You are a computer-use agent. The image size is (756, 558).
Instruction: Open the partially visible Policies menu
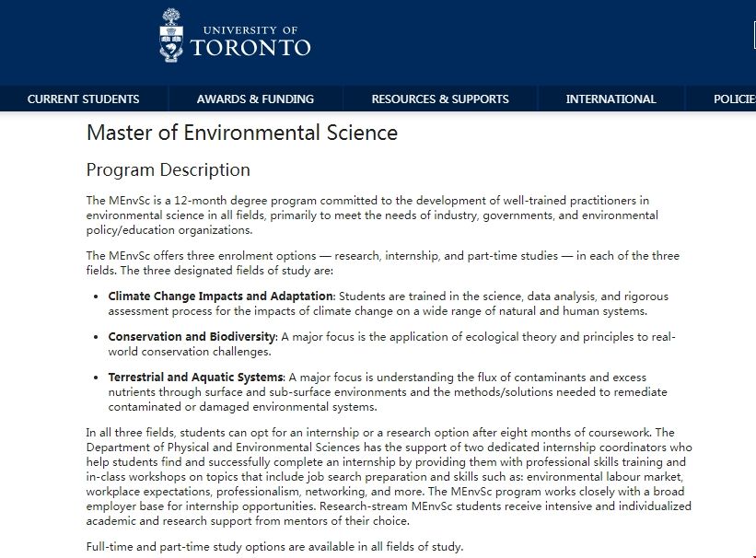click(x=734, y=99)
